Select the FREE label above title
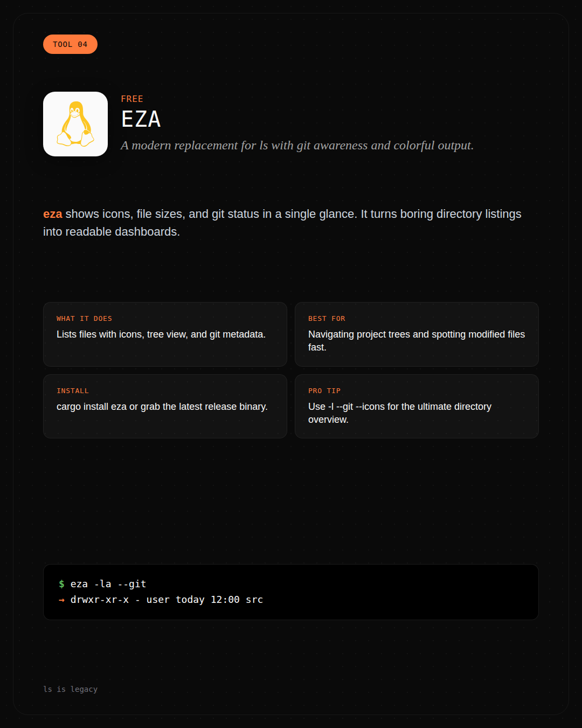This screenshot has height=728, width=582. click(x=132, y=99)
